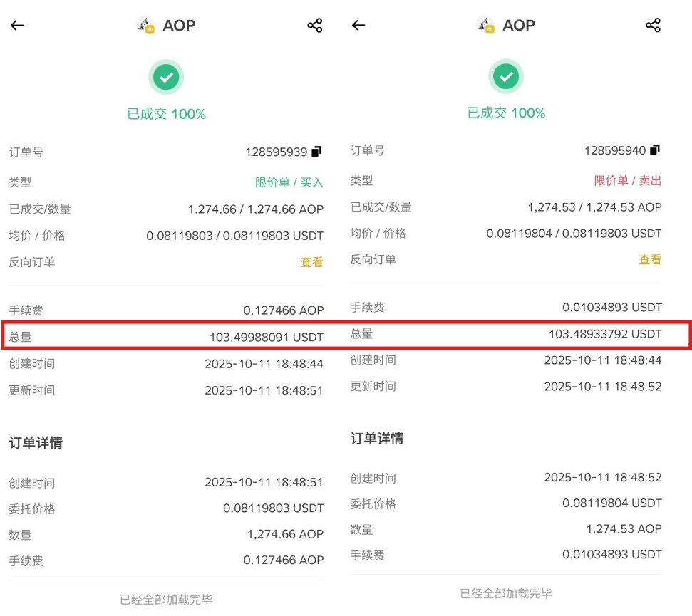This screenshot has width=692, height=616.
Task: Tap 订单详情 heading on right screen
Action: (377, 439)
